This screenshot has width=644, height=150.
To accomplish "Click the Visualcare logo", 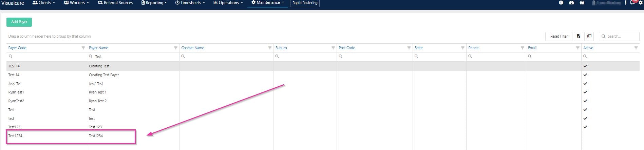I will coord(13,3).
